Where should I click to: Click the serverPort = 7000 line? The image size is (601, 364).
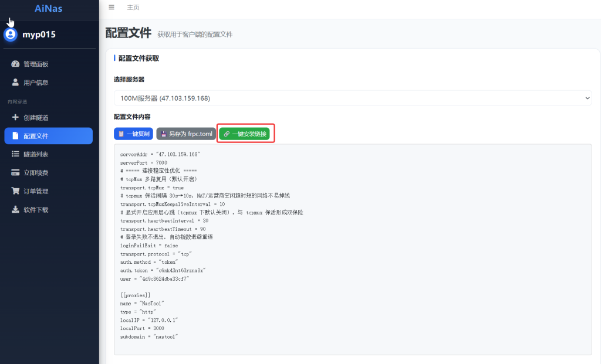(144, 163)
